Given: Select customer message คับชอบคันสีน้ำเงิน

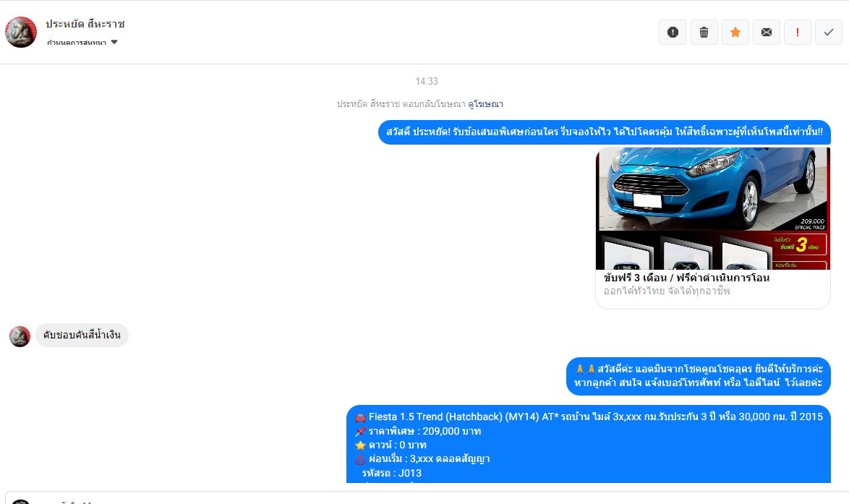Looking at the screenshot, I should coord(82,335).
